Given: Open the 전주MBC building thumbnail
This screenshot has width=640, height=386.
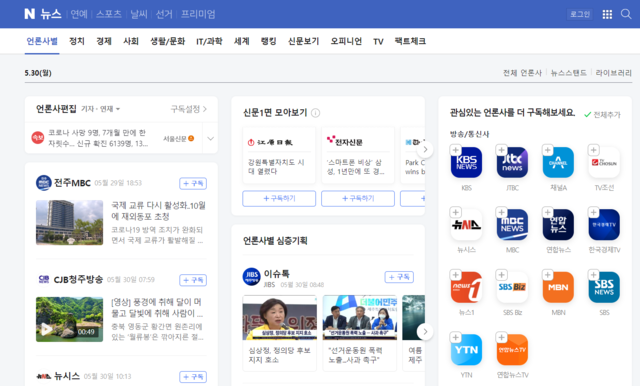Looking at the screenshot, I should (x=69, y=222).
